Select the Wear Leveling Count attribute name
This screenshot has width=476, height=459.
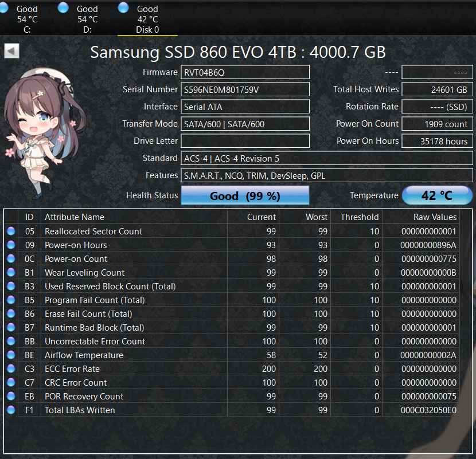(x=85, y=273)
